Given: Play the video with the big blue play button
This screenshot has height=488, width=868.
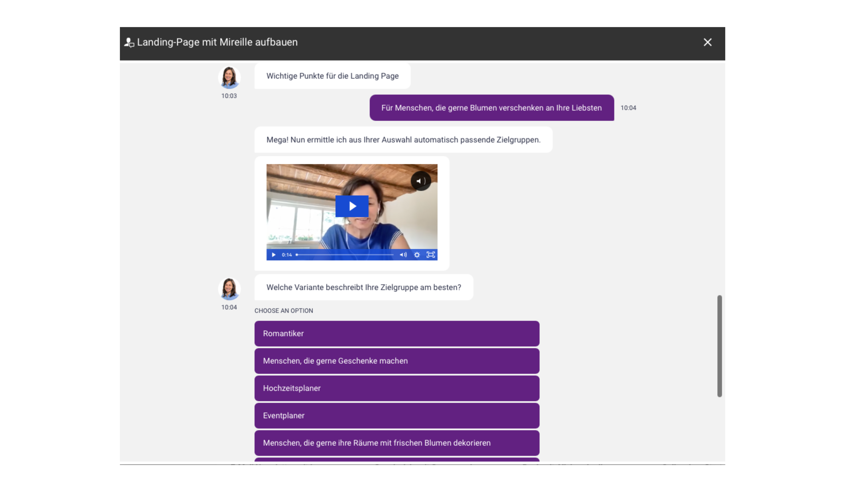Looking at the screenshot, I should 352,206.
